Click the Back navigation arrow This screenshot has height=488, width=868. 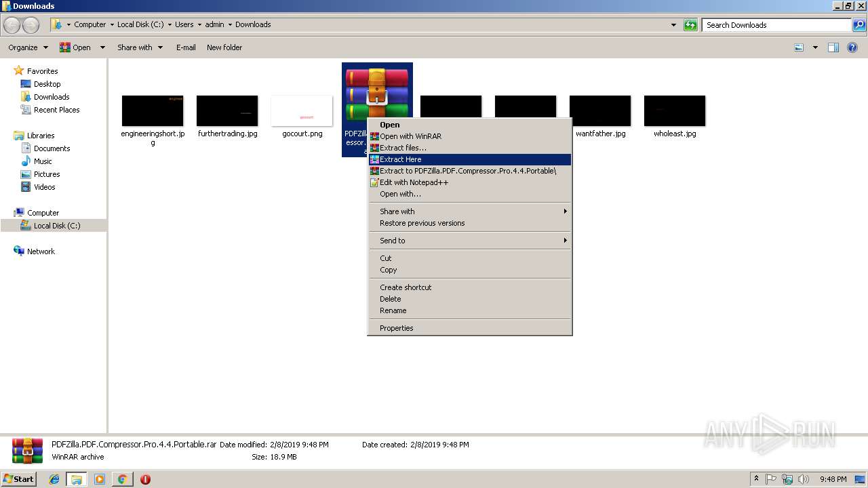click(x=12, y=25)
